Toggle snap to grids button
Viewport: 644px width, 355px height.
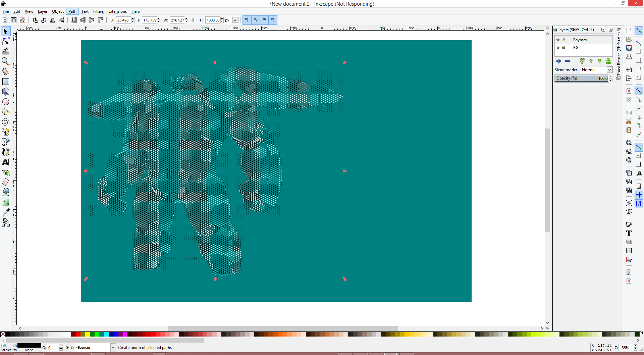click(639, 195)
